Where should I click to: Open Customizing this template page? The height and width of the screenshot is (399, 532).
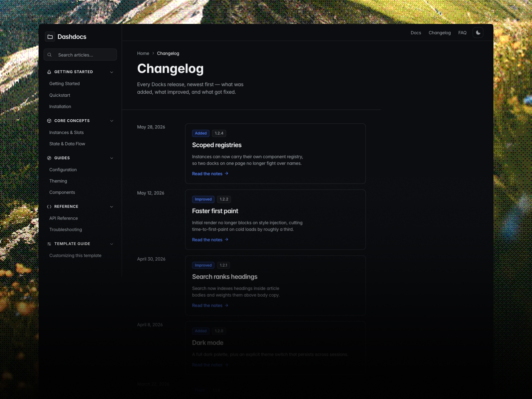coord(75,255)
